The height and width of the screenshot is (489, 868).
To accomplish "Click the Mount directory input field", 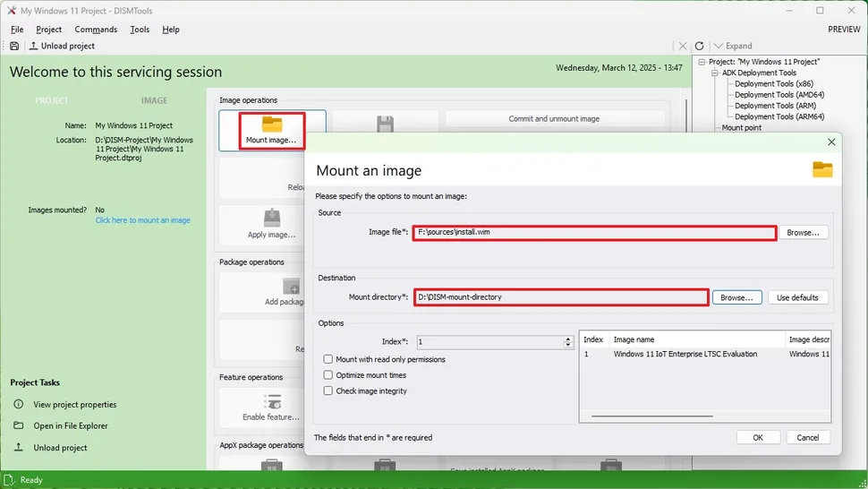I will pos(561,297).
